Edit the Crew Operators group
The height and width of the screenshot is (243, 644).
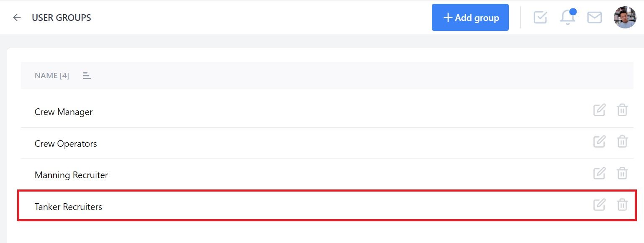[599, 142]
